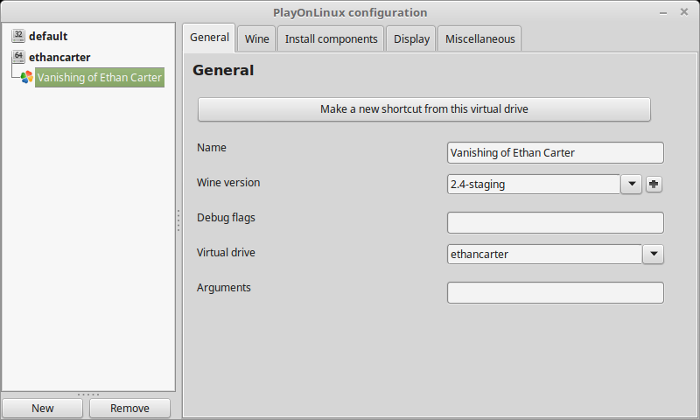Click the plus icon beside Wine version
Image resolution: width=700 pixels, height=420 pixels.
coord(654,184)
